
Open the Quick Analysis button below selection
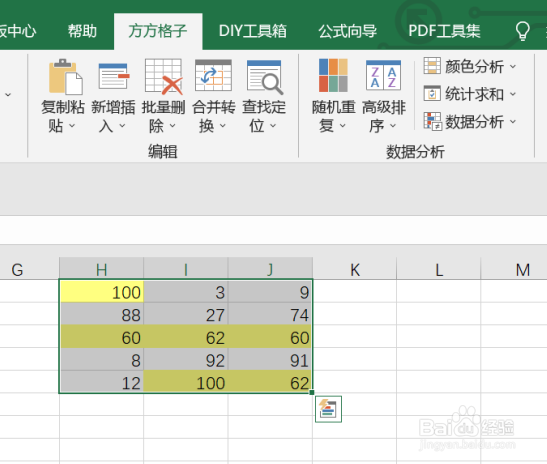pyautogui.click(x=328, y=409)
